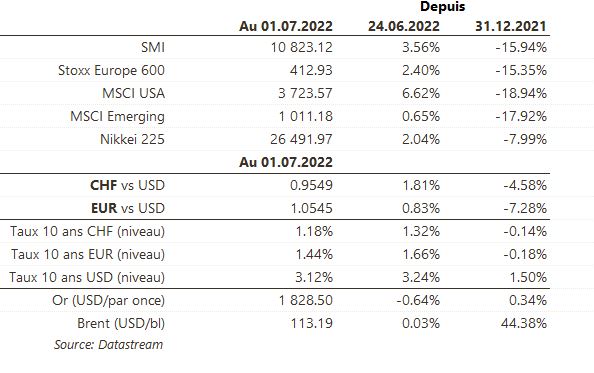This screenshot has width=594, height=373.
Task: Click the Source: Datastream note
Action: click(x=108, y=345)
